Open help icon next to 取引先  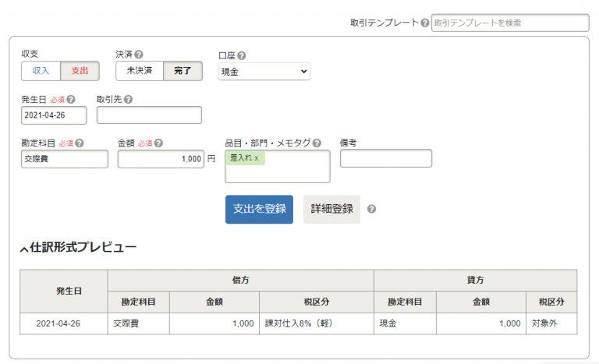click(129, 99)
